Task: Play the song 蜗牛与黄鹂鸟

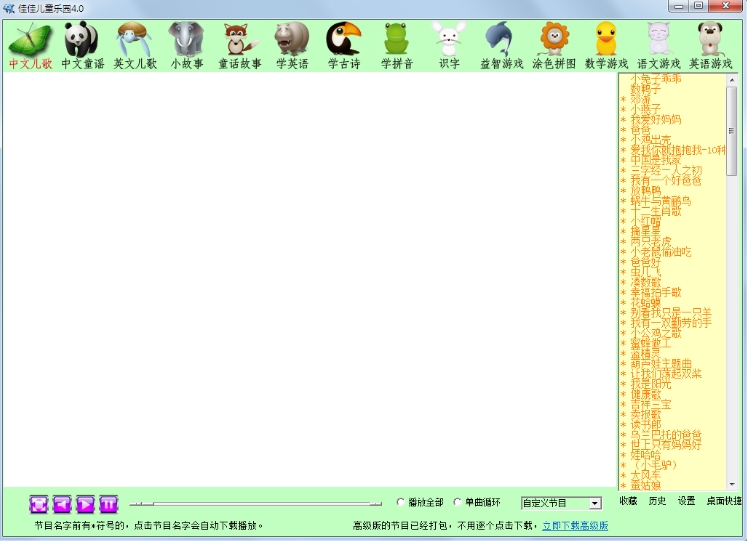Action: 661,201
